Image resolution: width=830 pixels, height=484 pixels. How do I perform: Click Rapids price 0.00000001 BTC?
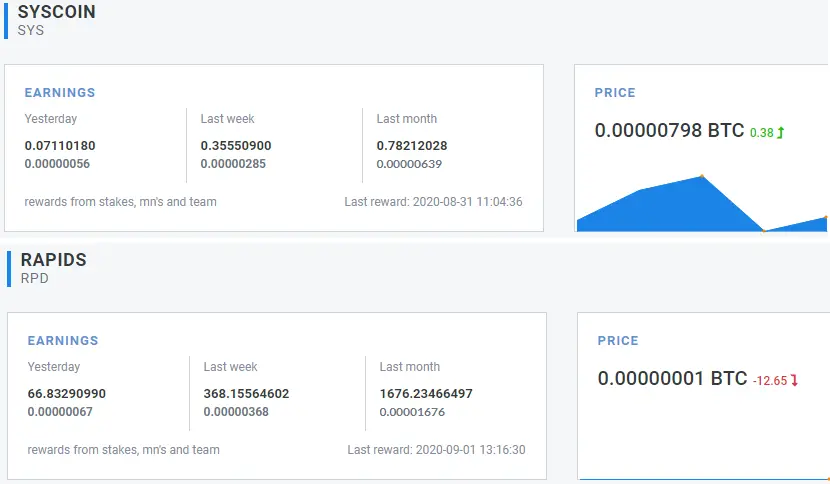point(672,378)
